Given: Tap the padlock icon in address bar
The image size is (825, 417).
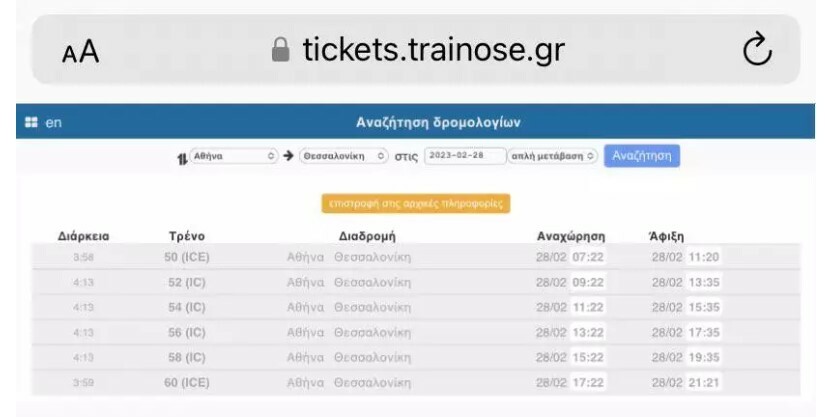Looking at the screenshot, I should point(281,50).
